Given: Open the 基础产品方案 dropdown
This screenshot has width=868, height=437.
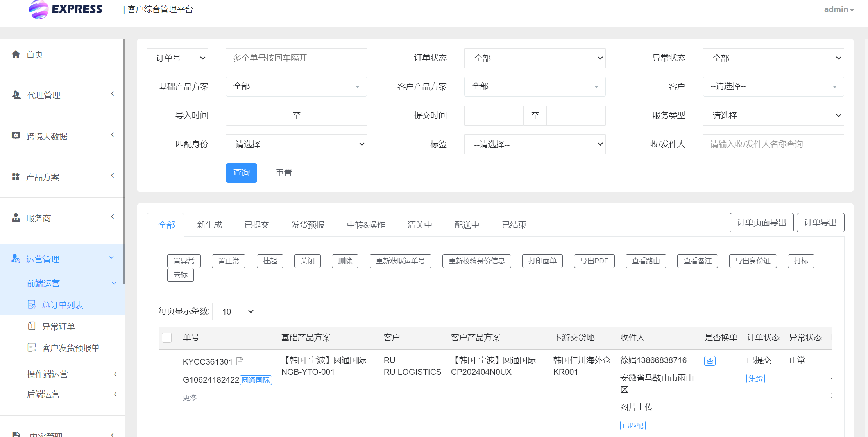Looking at the screenshot, I should pos(296,86).
